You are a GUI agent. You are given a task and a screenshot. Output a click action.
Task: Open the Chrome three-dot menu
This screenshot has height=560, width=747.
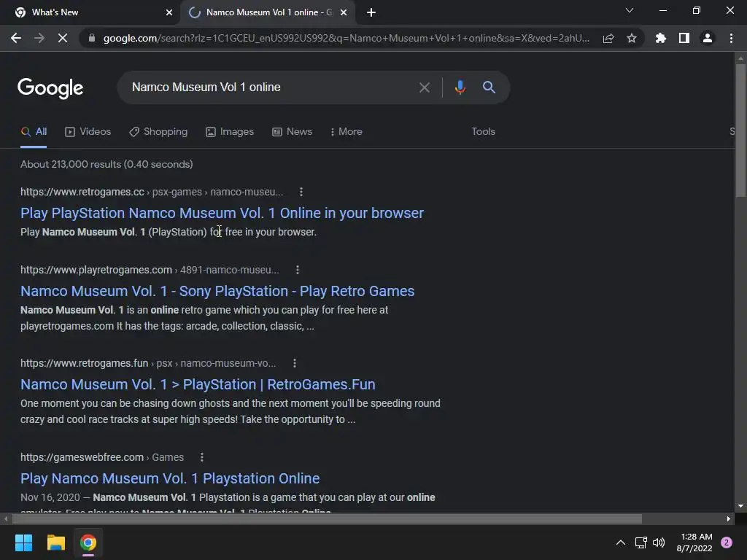(731, 38)
